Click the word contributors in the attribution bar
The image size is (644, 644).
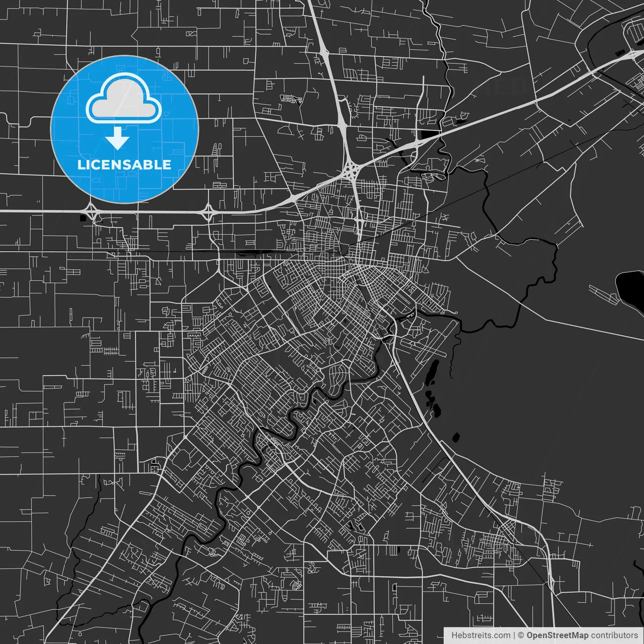(x=614, y=635)
